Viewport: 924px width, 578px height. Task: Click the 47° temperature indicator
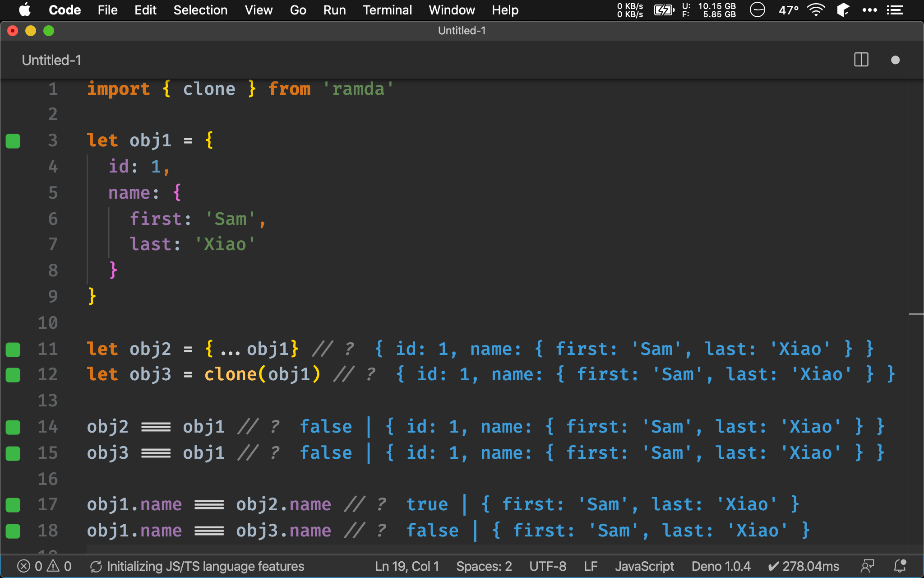coord(789,10)
